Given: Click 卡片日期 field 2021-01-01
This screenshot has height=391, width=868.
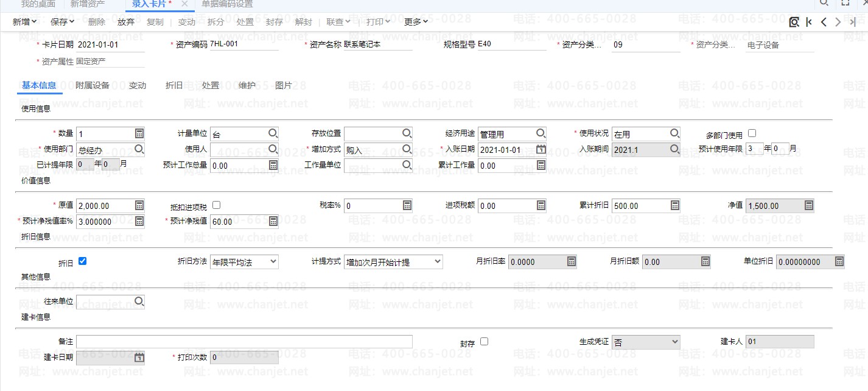Looking at the screenshot, I should (x=110, y=44).
